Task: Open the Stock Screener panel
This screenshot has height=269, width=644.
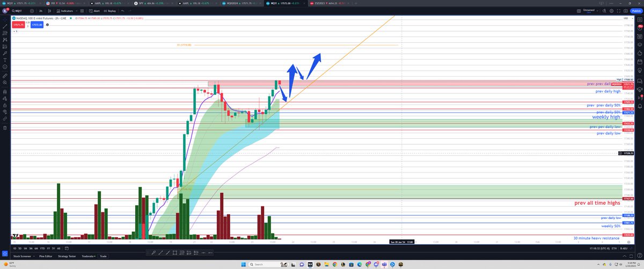Action: [x=21, y=256]
